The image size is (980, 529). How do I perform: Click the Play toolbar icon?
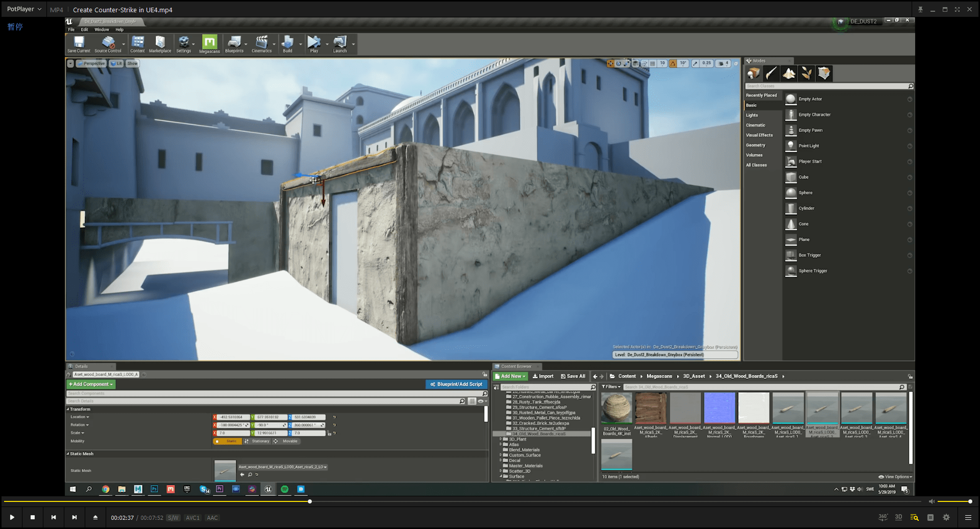click(x=314, y=44)
